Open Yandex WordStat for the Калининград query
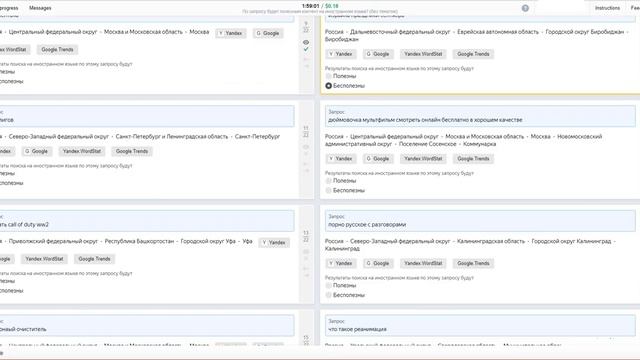 [423, 263]
